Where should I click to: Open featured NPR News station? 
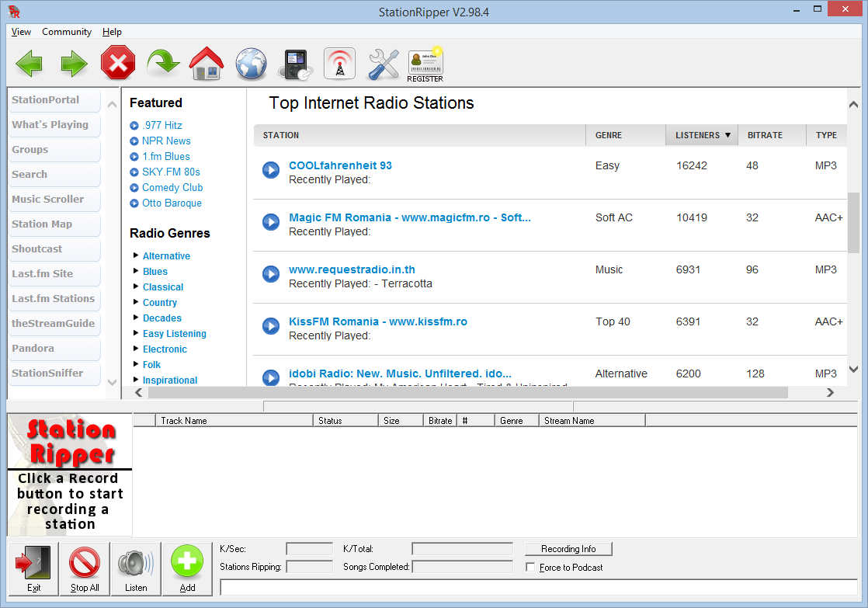click(x=166, y=141)
